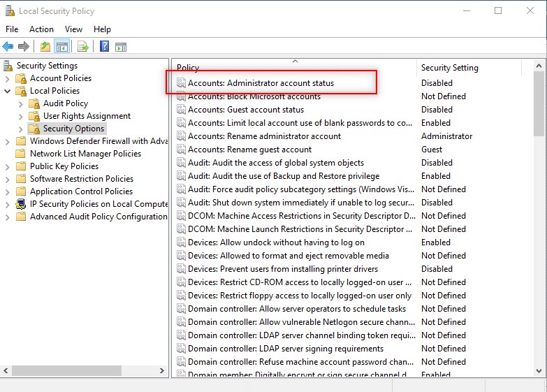The width and height of the screenshot is (547, 392).
Task: Click the tree pane scroll left arrow
Action: tap(6, 371)
